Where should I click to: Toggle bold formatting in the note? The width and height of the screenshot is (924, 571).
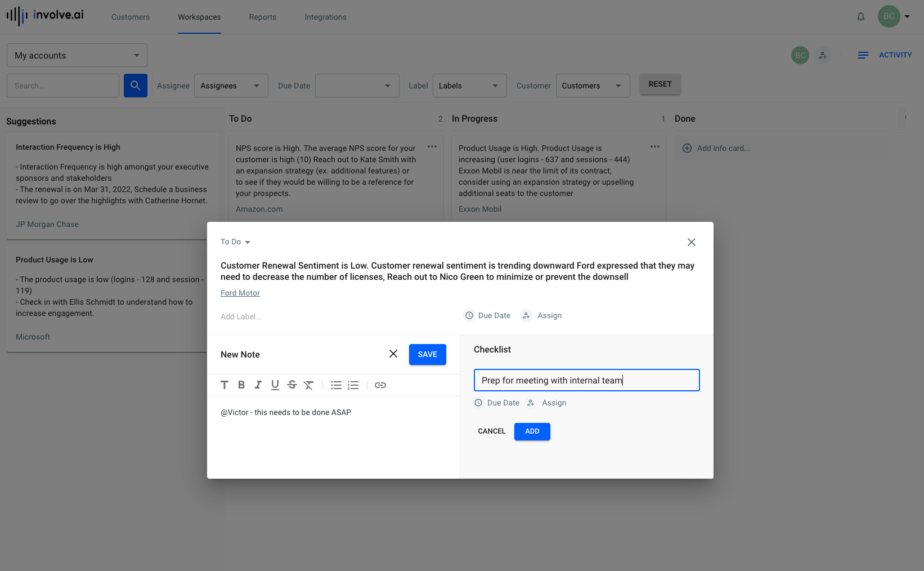pos(241,385)
